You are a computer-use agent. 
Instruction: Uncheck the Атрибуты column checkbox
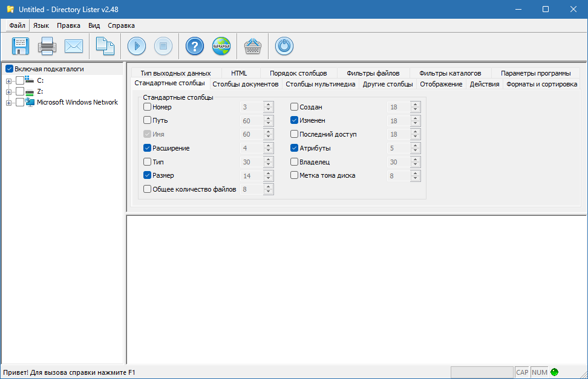tap(295, 148)
